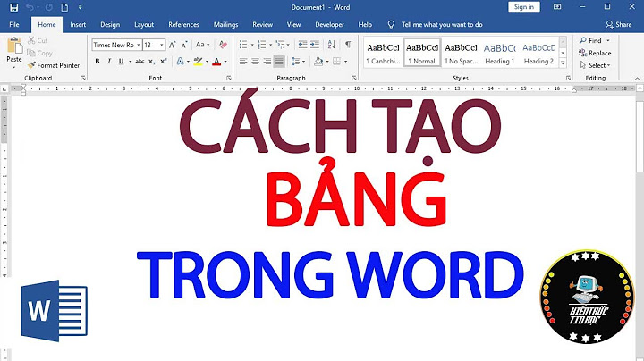The height and width of the screenshot is (361, 644).
Task: Increase font size with grow font icon
Action: pos(172,45)
